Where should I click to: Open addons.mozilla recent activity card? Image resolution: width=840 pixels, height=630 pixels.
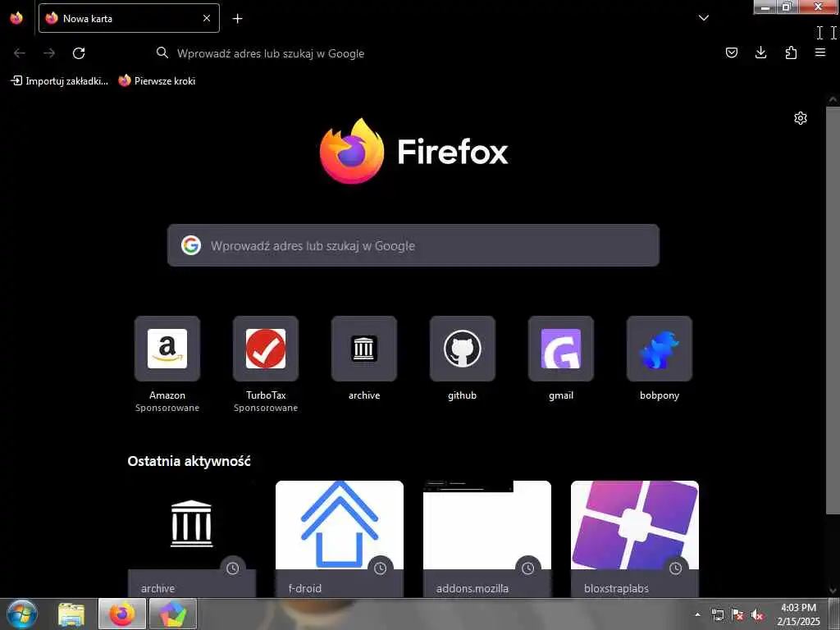(x=487, y=538)
